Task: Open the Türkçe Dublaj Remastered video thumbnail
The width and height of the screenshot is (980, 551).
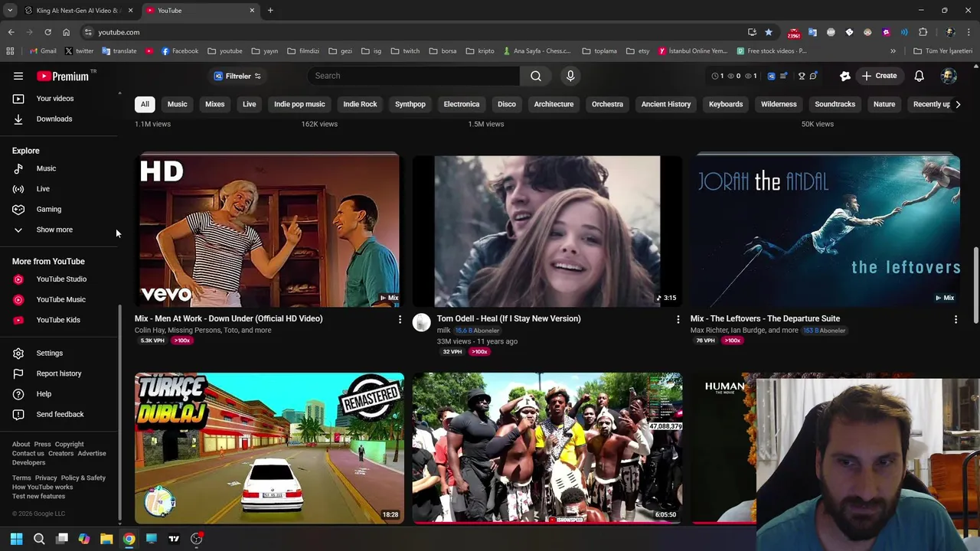Action: (x=269, y=448)
